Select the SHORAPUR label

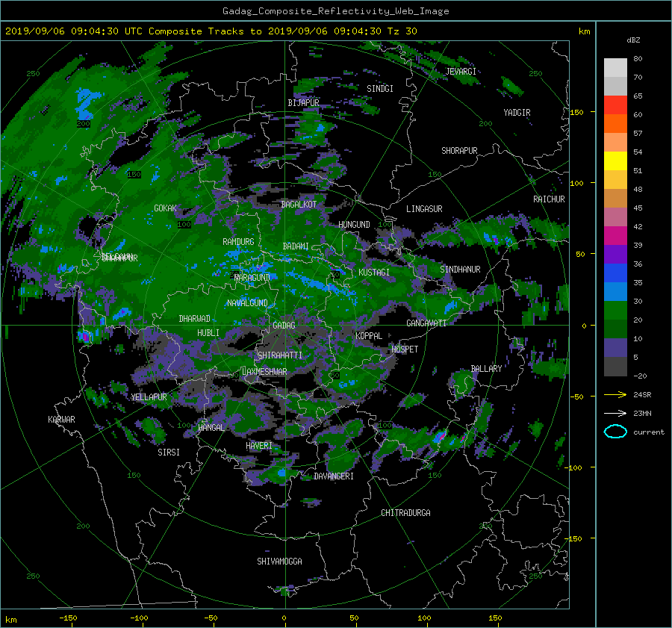tap(459, 151)
